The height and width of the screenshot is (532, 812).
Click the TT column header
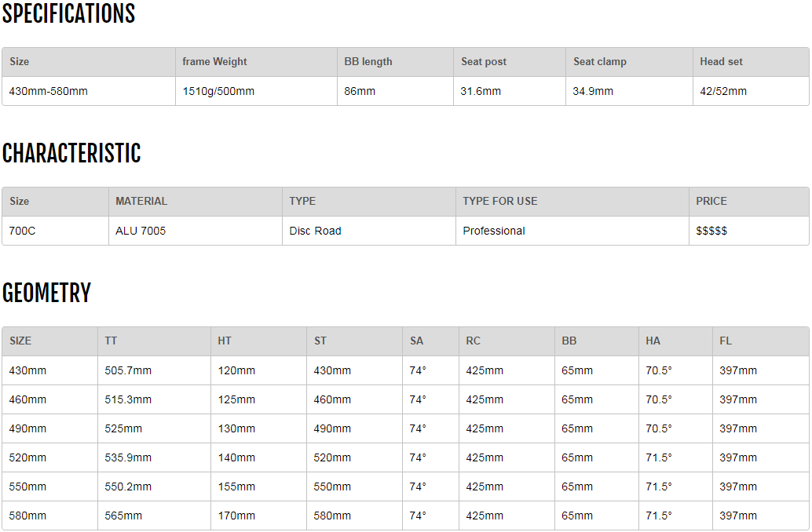pos(111,341)
